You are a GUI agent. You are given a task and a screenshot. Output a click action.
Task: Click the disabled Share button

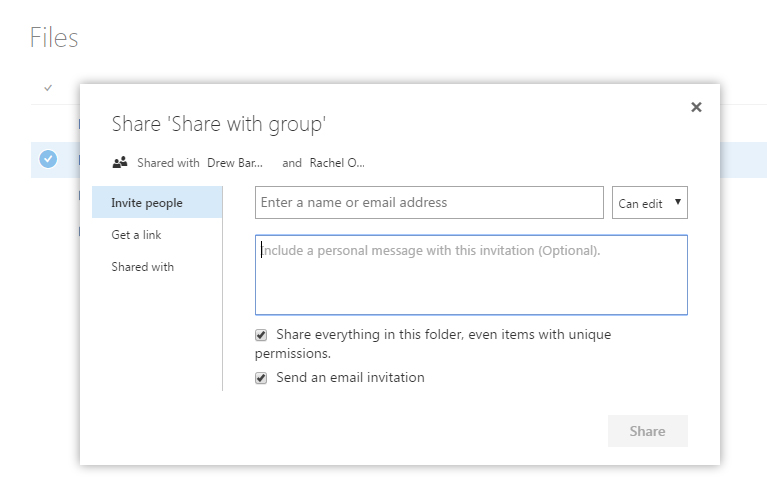[x=648, y=431]
